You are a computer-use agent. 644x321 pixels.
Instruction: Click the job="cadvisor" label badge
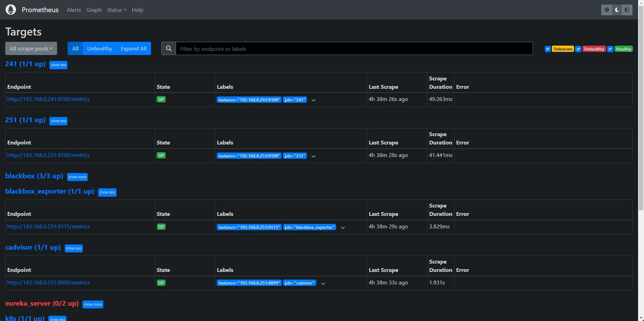(300, 283)
